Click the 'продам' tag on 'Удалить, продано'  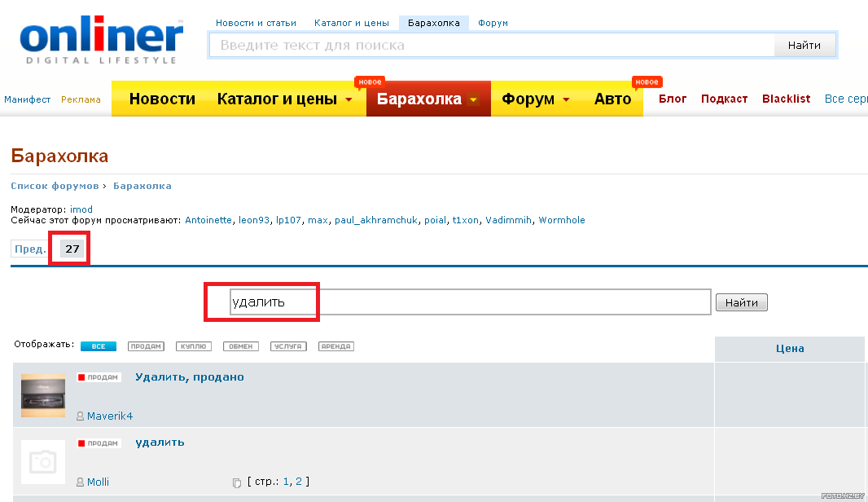click(99, 377)
